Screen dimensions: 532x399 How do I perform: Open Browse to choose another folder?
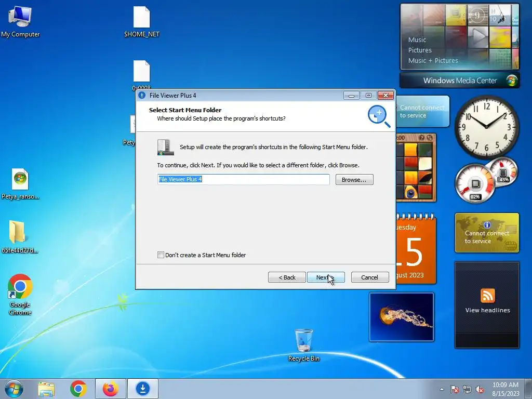354,179
